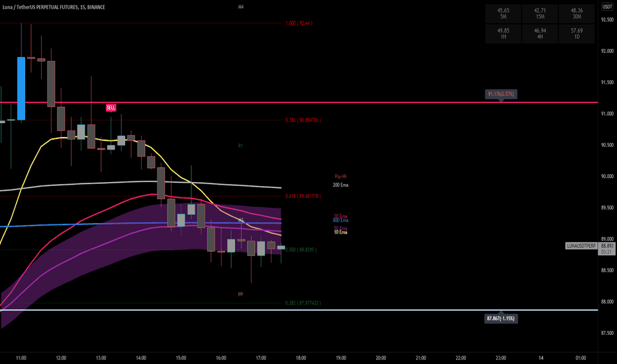
Task: Click the 17:00 time axis label
Action: pos(261,357)
